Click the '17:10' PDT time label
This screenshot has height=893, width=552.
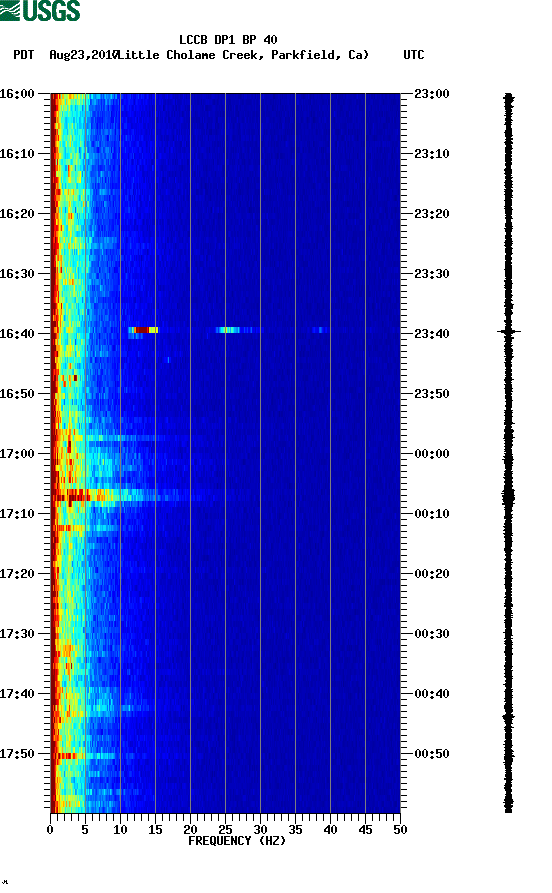[x=17, y=514]
